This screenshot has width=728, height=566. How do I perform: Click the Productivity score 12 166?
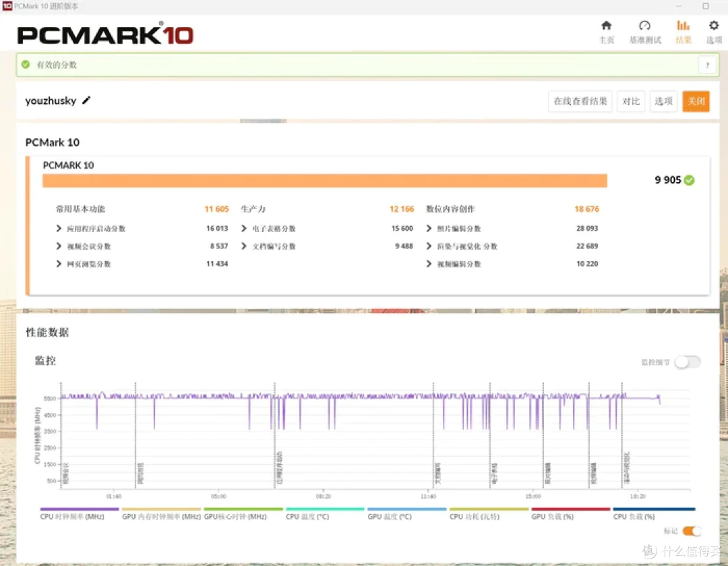(402, 209)
